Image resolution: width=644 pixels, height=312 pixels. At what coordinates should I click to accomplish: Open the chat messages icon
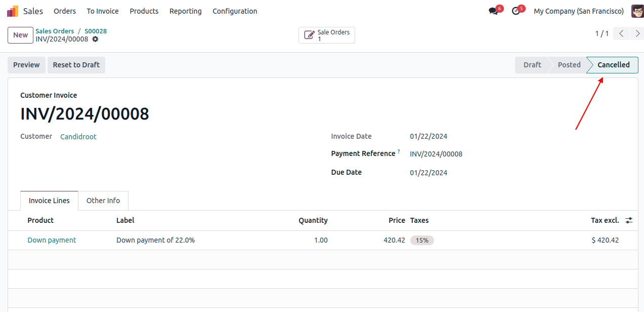pos(493,11)
